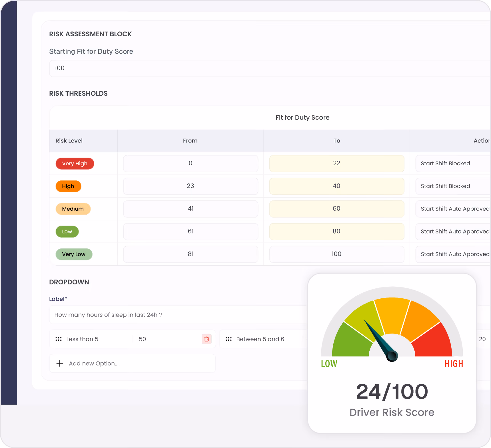
Task: Click the '24/100' driver risk score
Action: [392, 391]
